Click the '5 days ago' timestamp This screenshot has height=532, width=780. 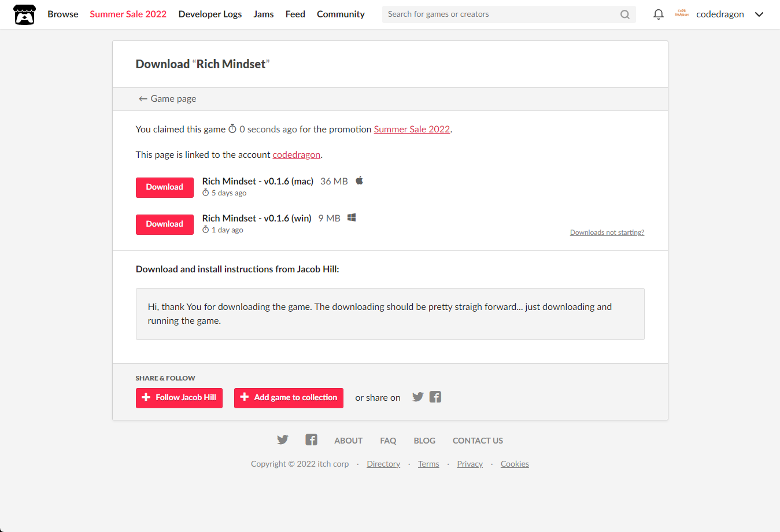tap(224, 193)
